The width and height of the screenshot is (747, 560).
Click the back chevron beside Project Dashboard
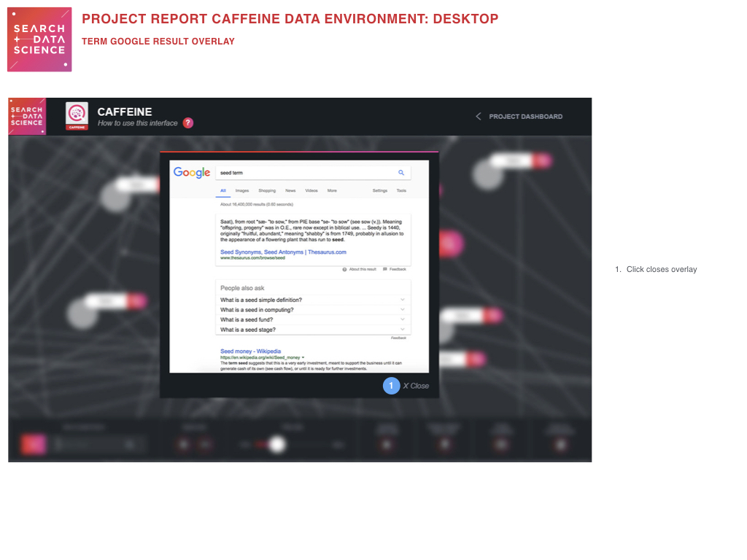click(x=479, y=116)
